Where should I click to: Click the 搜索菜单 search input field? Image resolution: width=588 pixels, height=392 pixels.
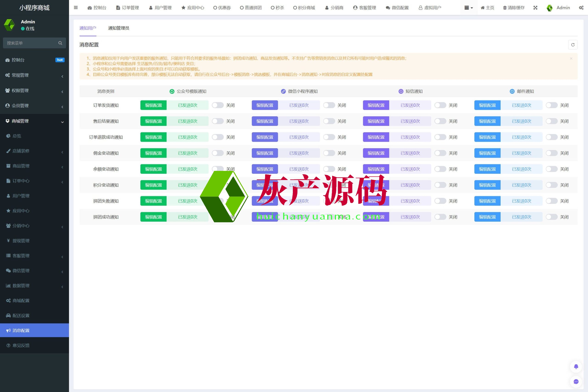30,43
